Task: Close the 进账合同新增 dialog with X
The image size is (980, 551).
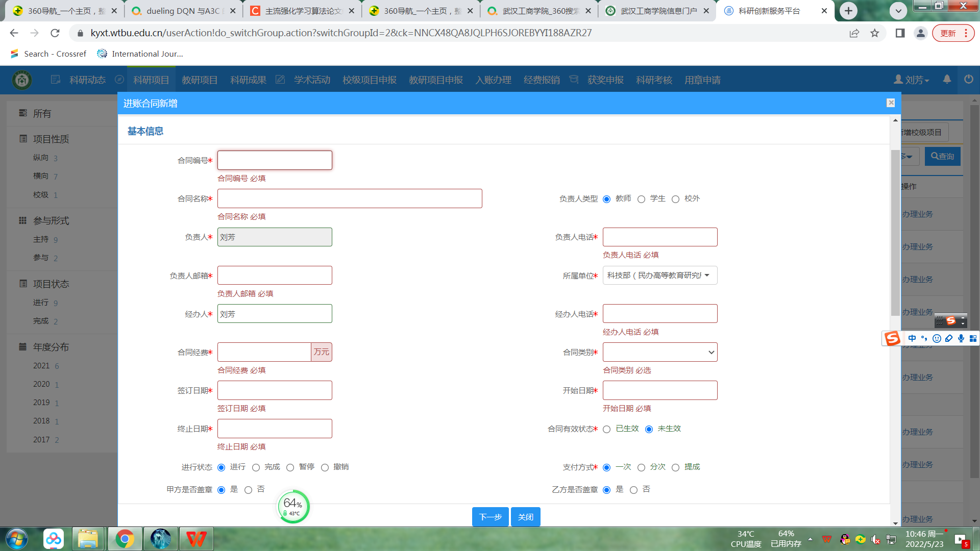Action: (x=891, y=103)
